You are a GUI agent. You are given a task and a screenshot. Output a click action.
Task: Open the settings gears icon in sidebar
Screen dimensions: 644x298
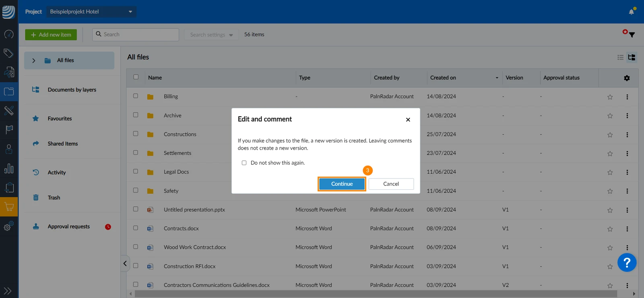pos(9,226)
